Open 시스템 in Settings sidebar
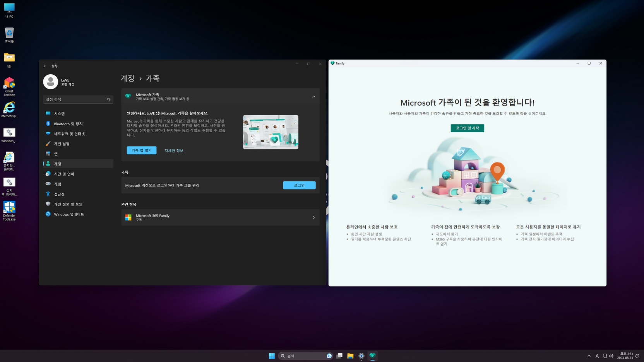This screenshot has height=362, width=644. (78, 114)
